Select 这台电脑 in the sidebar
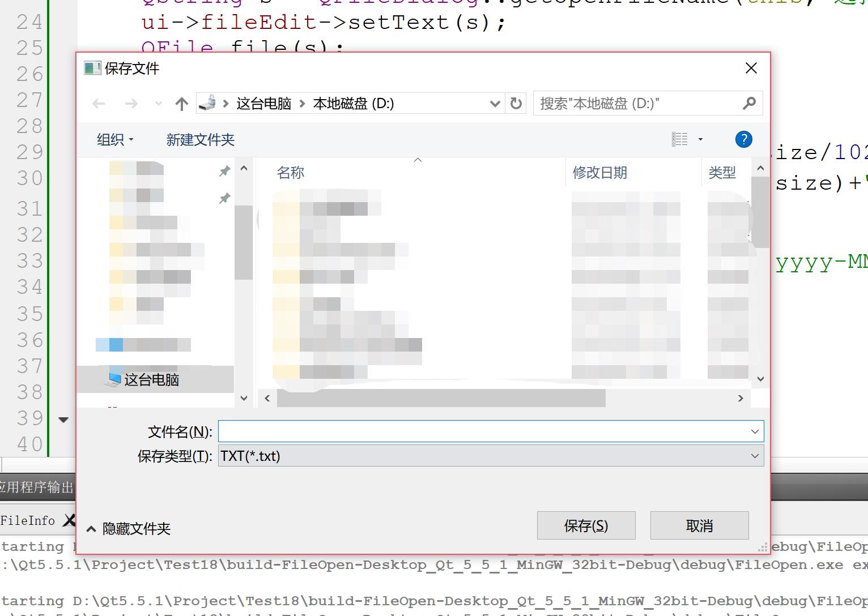This screenshot has height=616, width=868. (151, 379)
